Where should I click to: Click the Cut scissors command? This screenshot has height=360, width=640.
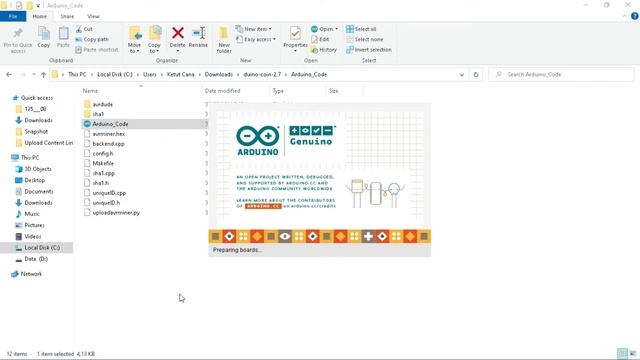84,29
